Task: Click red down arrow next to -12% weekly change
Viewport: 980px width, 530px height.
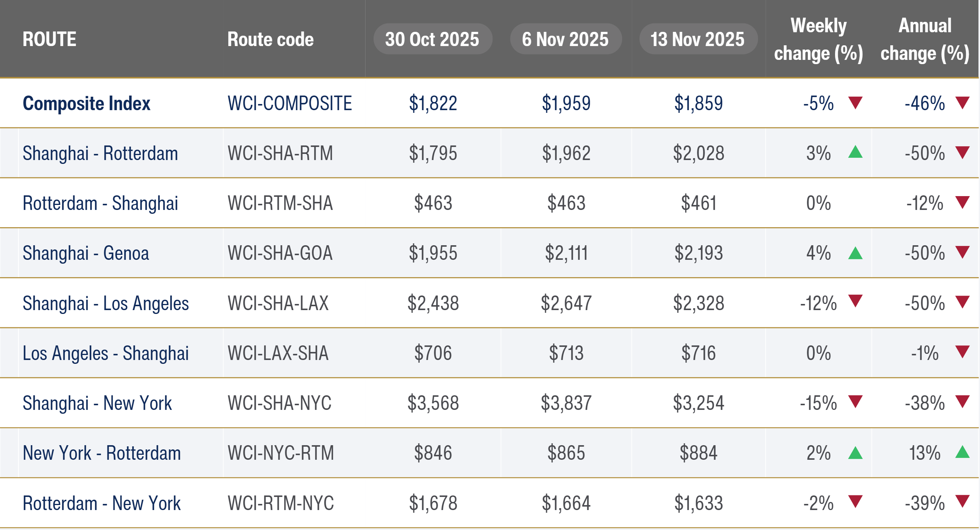Action: point(855,301)
